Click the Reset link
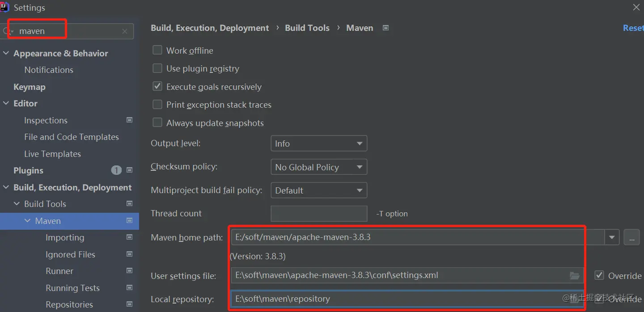644x312 pixels. tap(633, 28)
